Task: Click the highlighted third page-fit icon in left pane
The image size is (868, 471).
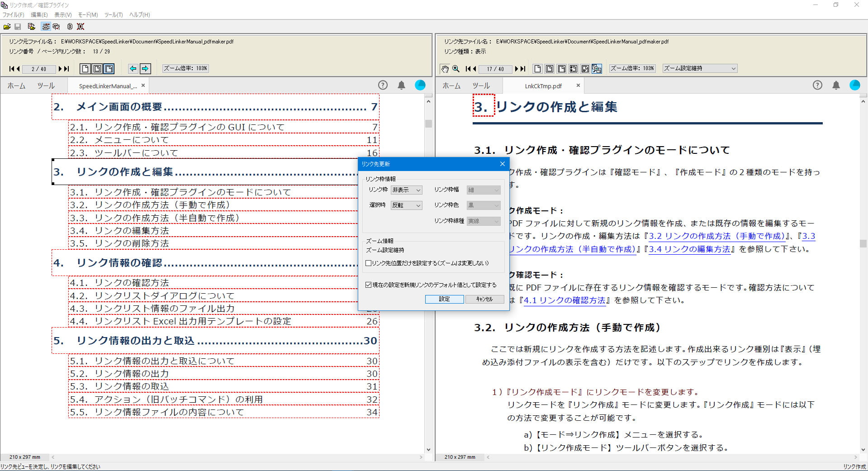Action: [x=109, y=69]
